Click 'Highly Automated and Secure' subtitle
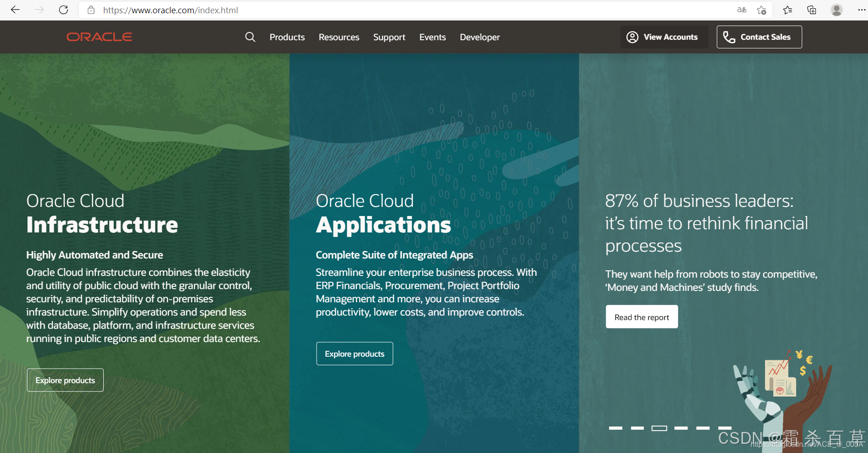 coord(95,255)
